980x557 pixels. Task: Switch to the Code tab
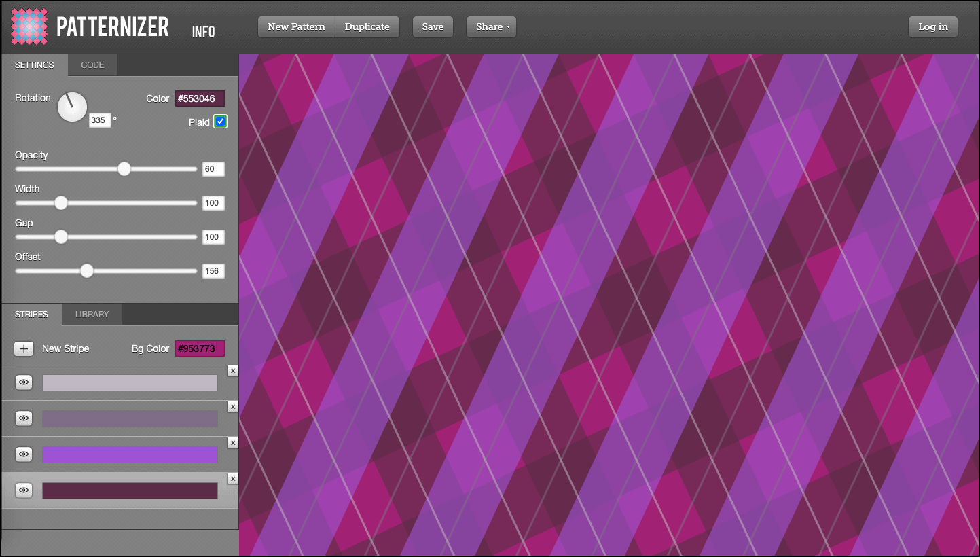coord(92,65)
